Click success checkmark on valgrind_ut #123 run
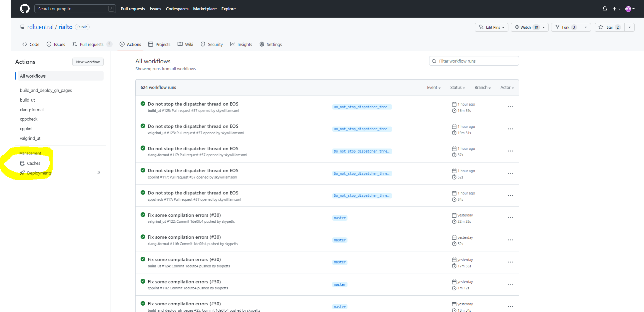The height and width of the screenshot is (312, 644). point(143,126)
